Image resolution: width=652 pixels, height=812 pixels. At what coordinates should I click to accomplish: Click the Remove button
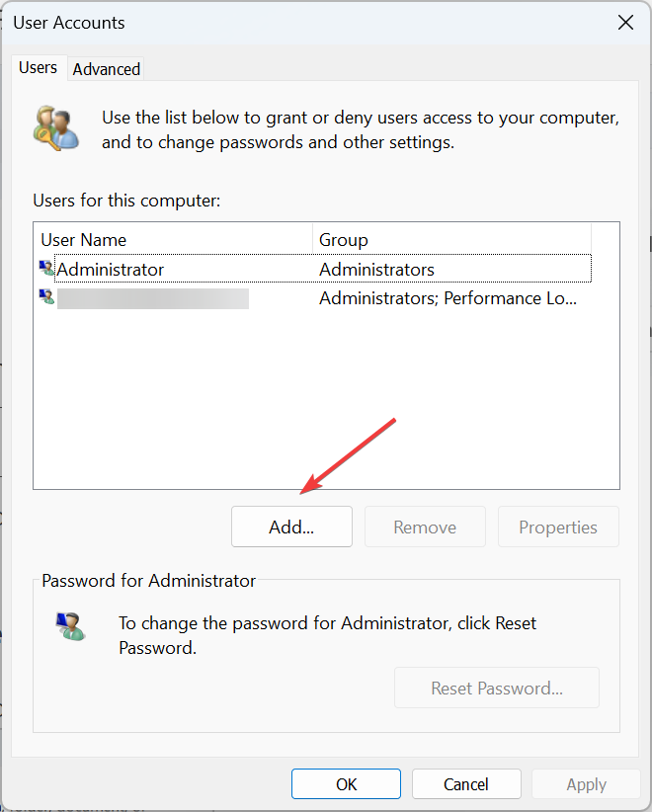(x=425, y=527)
